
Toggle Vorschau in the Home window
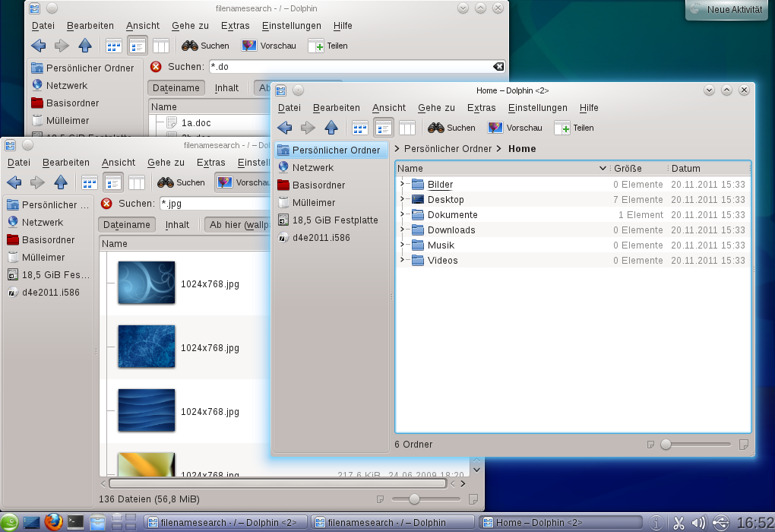[514, 128]
